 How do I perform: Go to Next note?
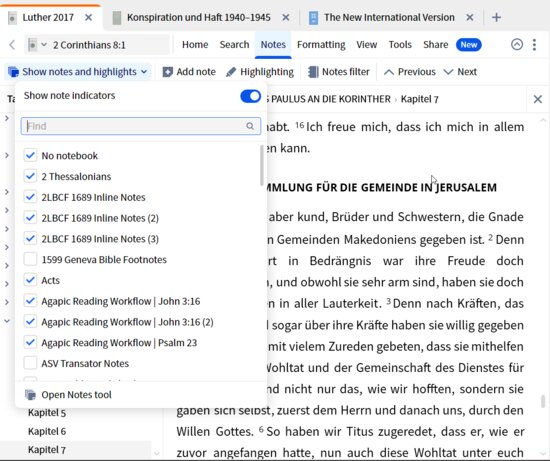point(460,72)
